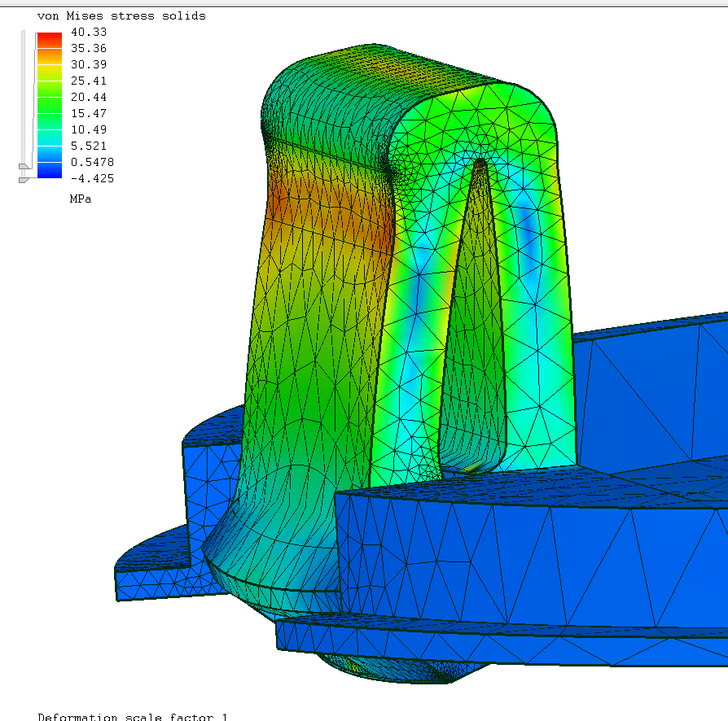Click the yellow legend band below 30.39
The height and width of the screenshot is (721, 728).
pos(49,72)
